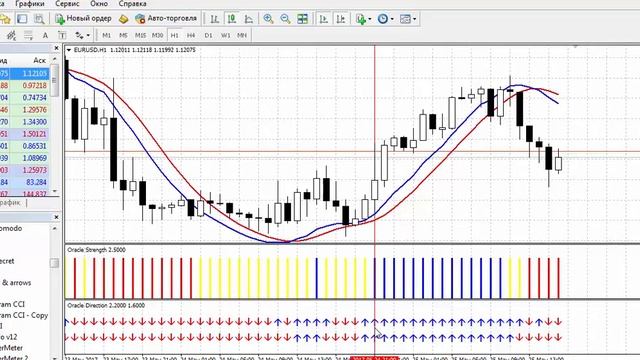Click the Oracle Strength indicator label

click(96, 249)
